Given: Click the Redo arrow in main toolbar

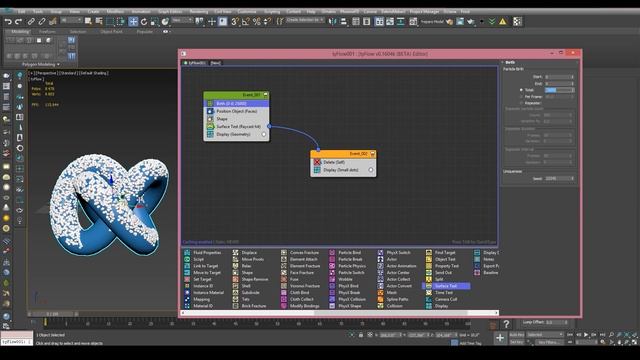Looking at the screenshot, I should [18, 22].
